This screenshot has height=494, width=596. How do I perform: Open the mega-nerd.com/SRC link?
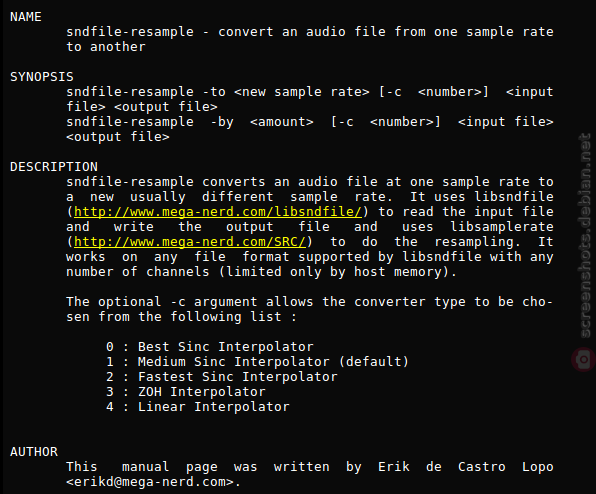[x=190, y=242]
